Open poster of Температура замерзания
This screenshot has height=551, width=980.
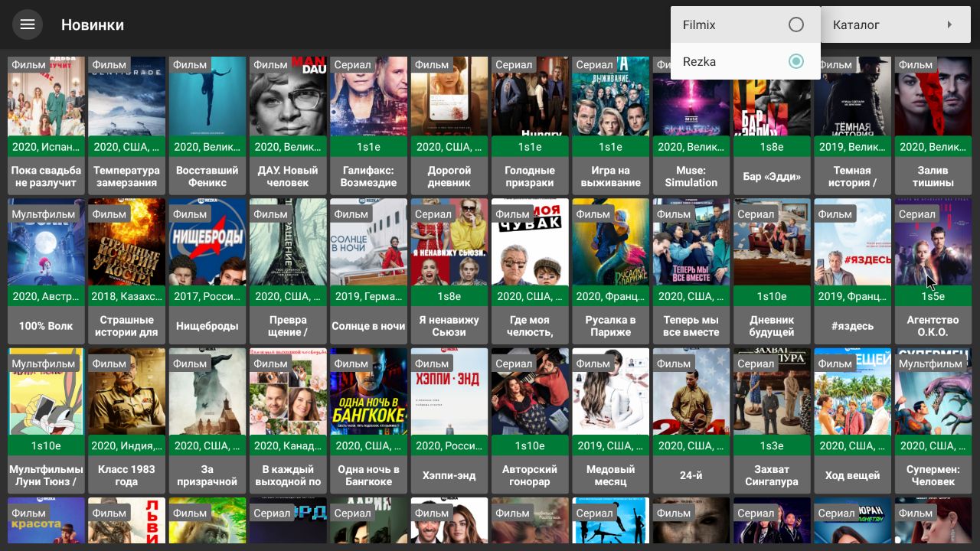(x=126, y=96)
